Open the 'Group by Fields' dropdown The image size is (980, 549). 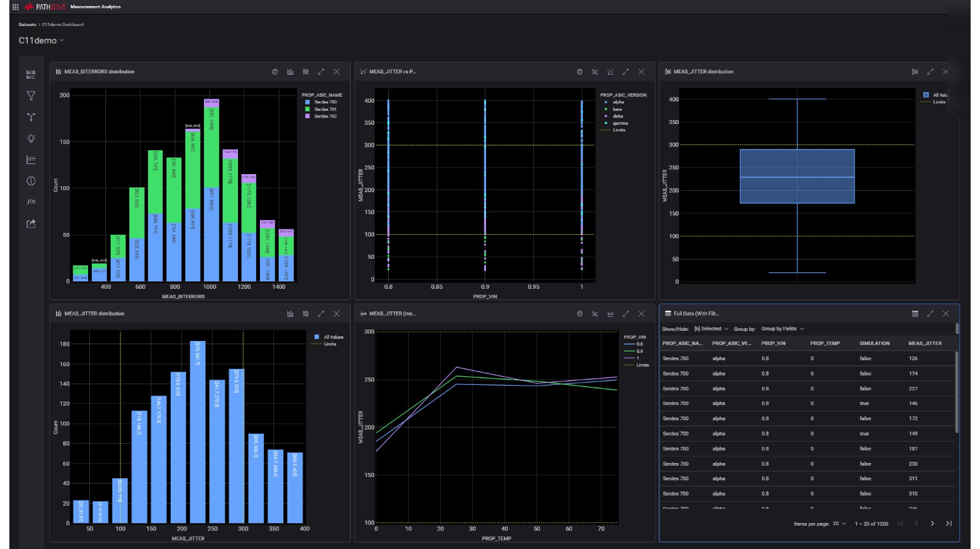782,329
